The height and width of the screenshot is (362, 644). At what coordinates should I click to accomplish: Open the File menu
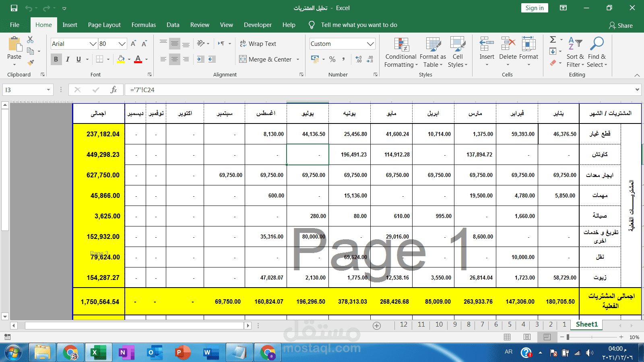pos(15,25)
